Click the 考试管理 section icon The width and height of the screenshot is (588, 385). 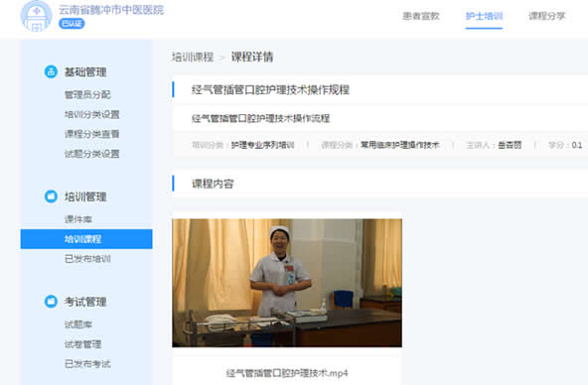(51, 301)
